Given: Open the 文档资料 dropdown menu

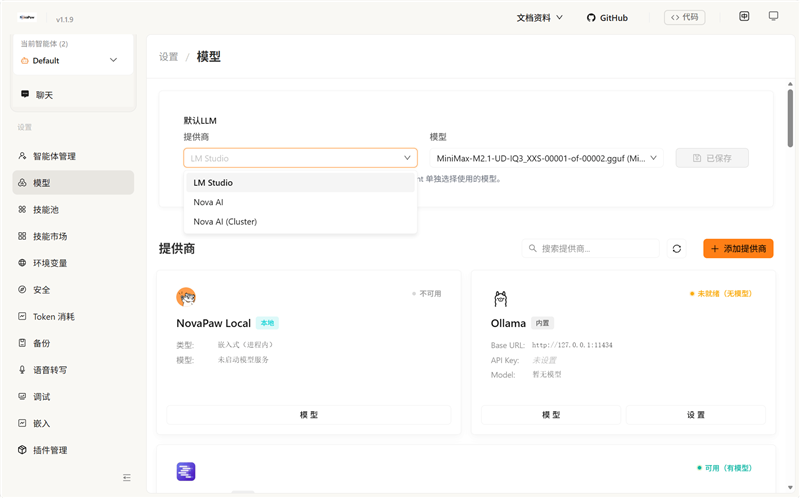Looking at the screenshot, I should [539, 18].
